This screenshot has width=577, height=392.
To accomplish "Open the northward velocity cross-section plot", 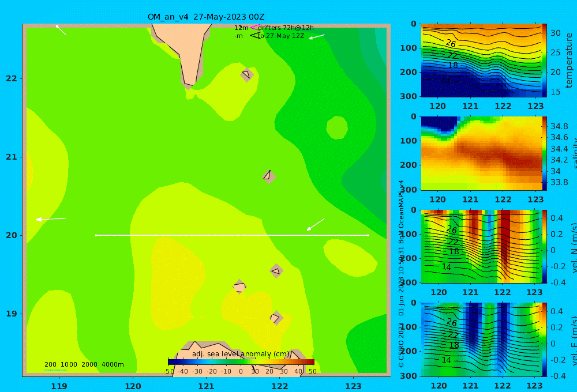I will 481,246.
